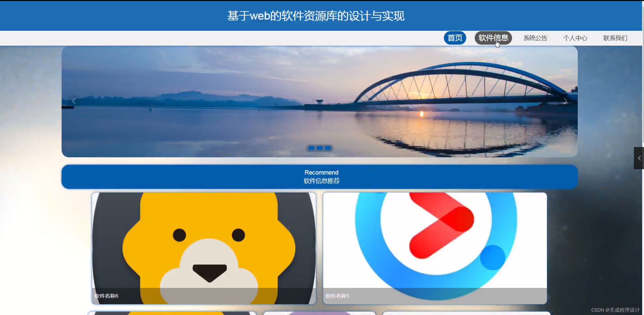The width and height of the screenshot is (644, 315).
Task: Select the first carousel indicator dot
Action: coord(312,148)
